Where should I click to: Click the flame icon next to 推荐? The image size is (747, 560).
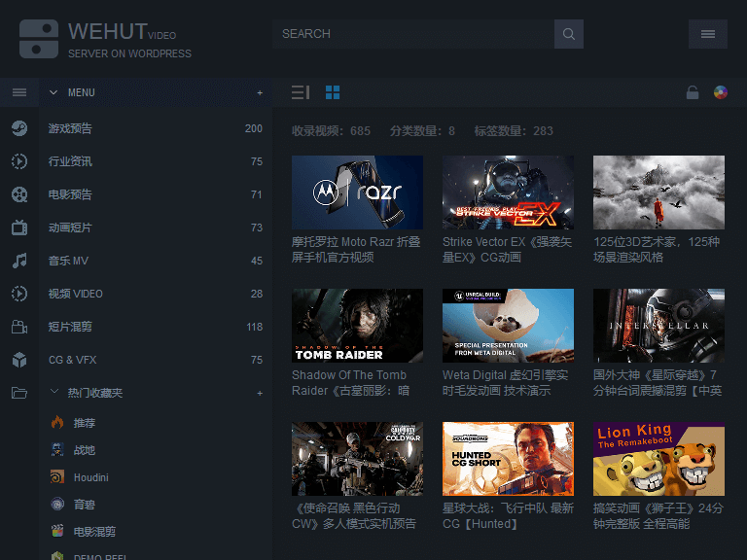57,422
